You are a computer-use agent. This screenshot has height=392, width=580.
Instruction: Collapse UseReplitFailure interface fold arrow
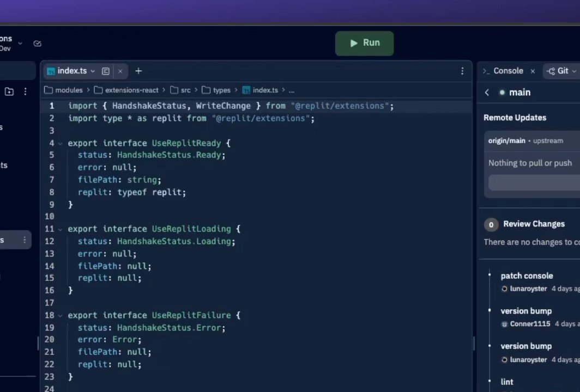(x=60, y=316)
